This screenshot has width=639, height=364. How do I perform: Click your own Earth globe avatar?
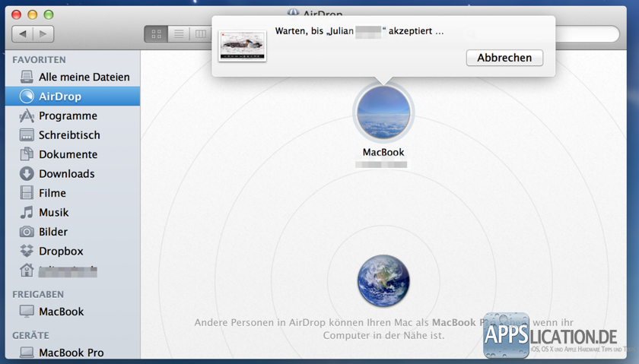[x=383, y=280]
